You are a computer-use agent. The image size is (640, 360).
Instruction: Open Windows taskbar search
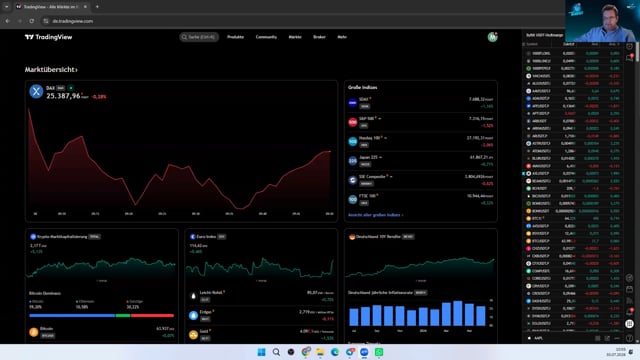276,352
